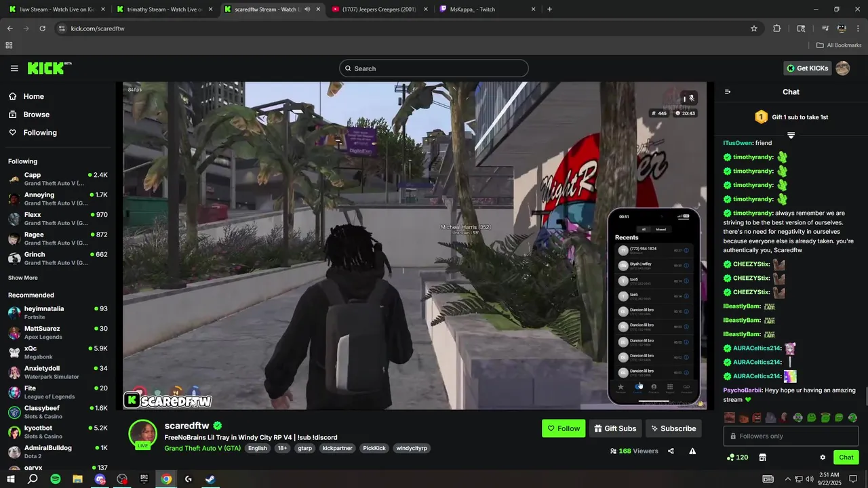
Task: Click the first green emote in the quick bar
Action: coord(798,418)
